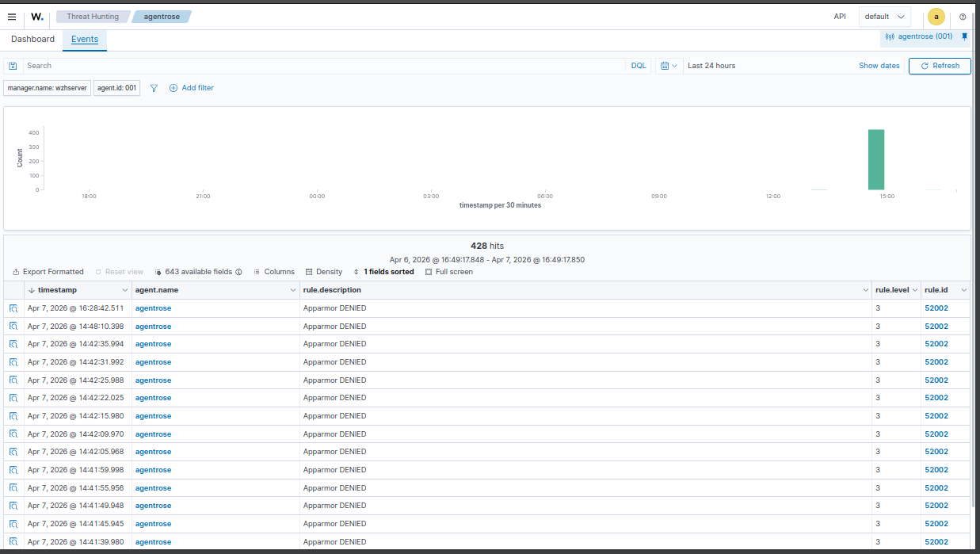Image resolution: width=980 pixels, height=554 pixels.
Task: Add a new filter
Action: pyautogui.click(x=191, y=88)
